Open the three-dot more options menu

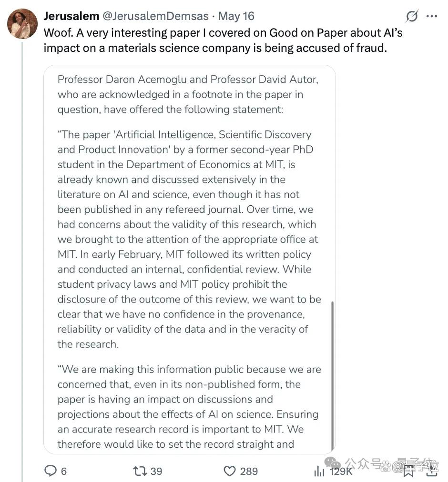[x=432, y=16]
